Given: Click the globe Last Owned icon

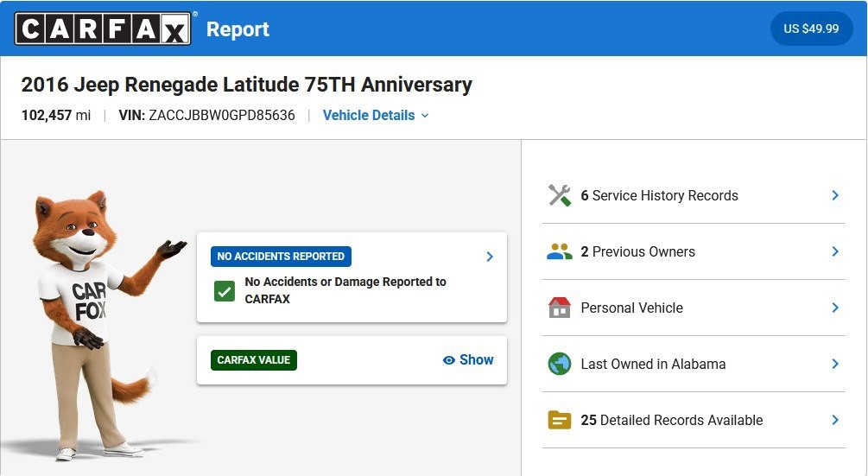Looking at the screenshot, I should (x=559, y=364).
